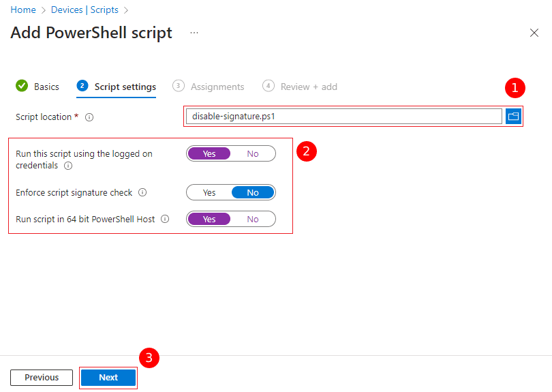Image resolution: width=552 pixels, height=392 pixels.
Task: Click info icon for Enforce script signature check
Action: (142, 193)
